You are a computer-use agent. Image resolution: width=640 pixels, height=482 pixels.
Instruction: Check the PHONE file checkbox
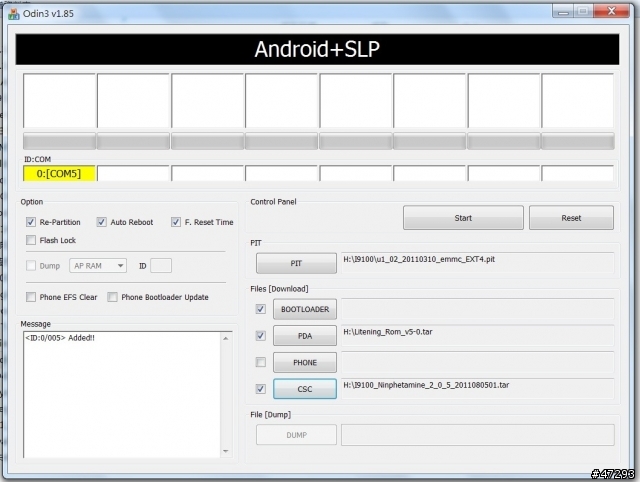click(260, 362)
